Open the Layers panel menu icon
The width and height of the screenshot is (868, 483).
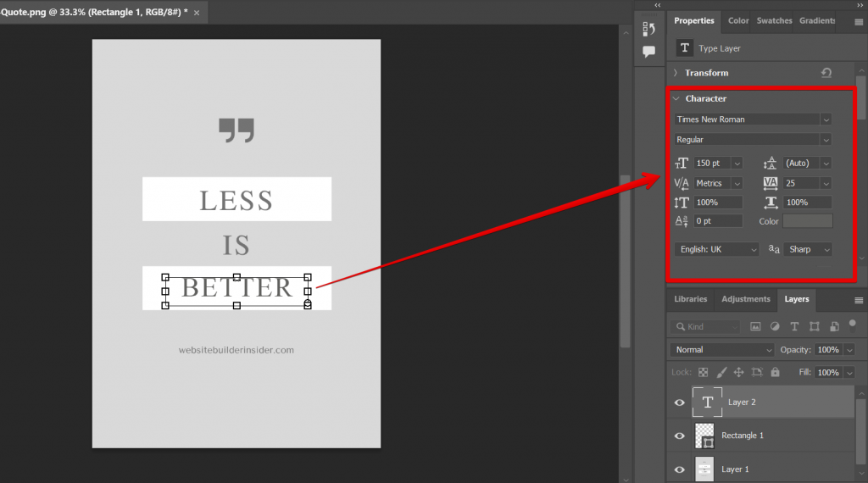859,301
